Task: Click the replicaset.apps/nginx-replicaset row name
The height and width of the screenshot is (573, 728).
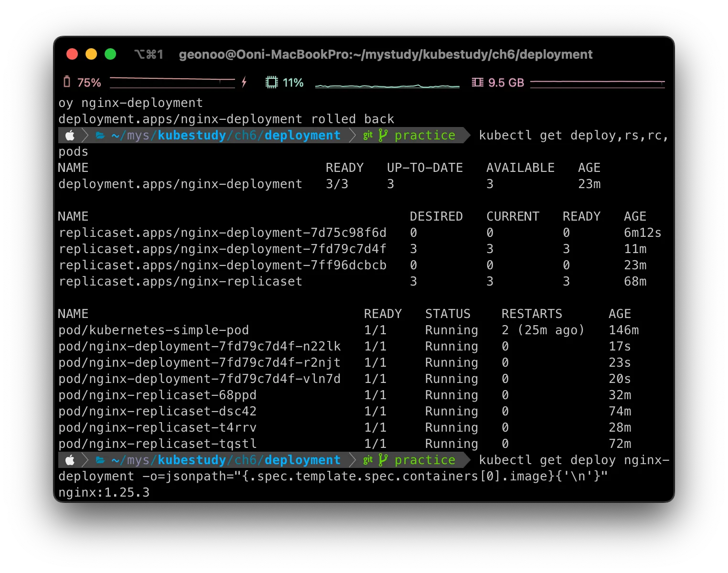Action: coord(181,281)
